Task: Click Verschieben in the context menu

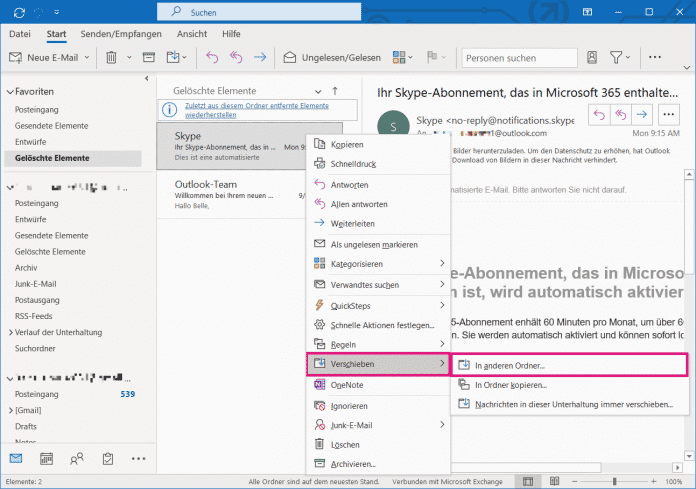Action: click(378, 364)
